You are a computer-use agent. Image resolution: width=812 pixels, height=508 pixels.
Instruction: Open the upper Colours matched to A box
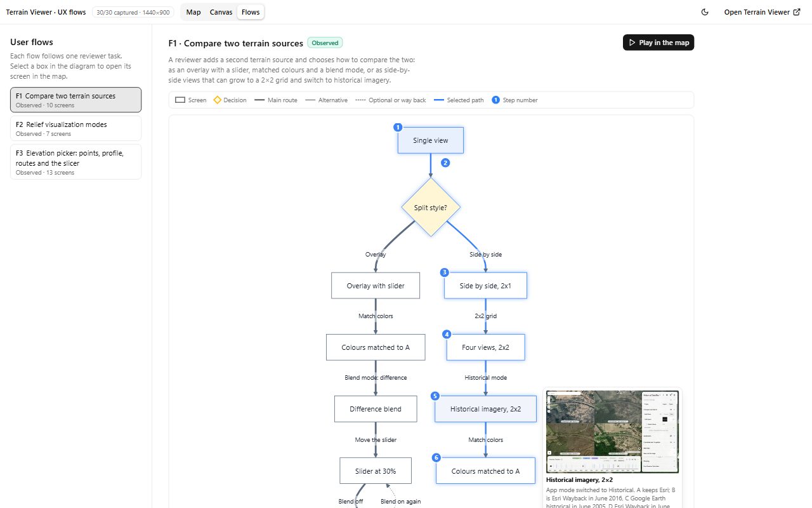376,347
